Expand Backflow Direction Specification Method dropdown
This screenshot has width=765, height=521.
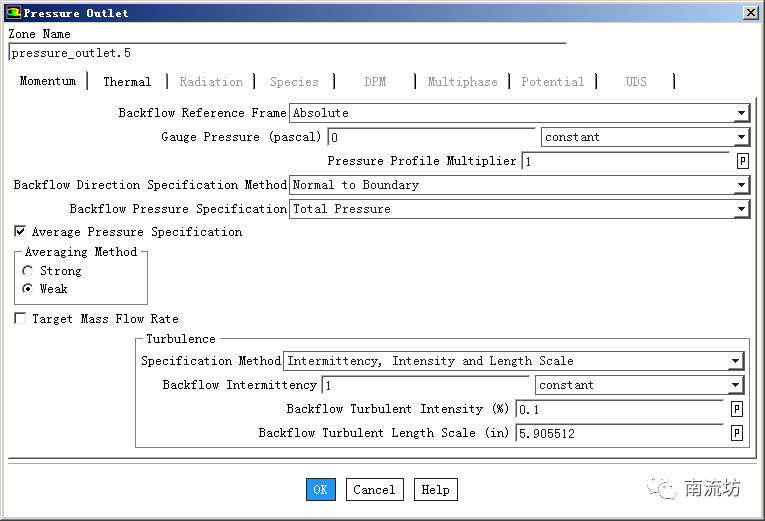[741, 185]
